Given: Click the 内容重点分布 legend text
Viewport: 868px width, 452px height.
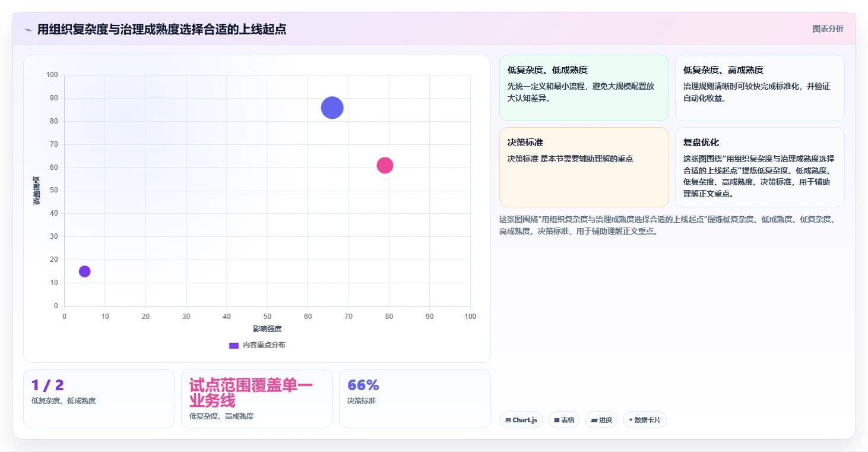Looking at the screenshot, I should point(264,345).
